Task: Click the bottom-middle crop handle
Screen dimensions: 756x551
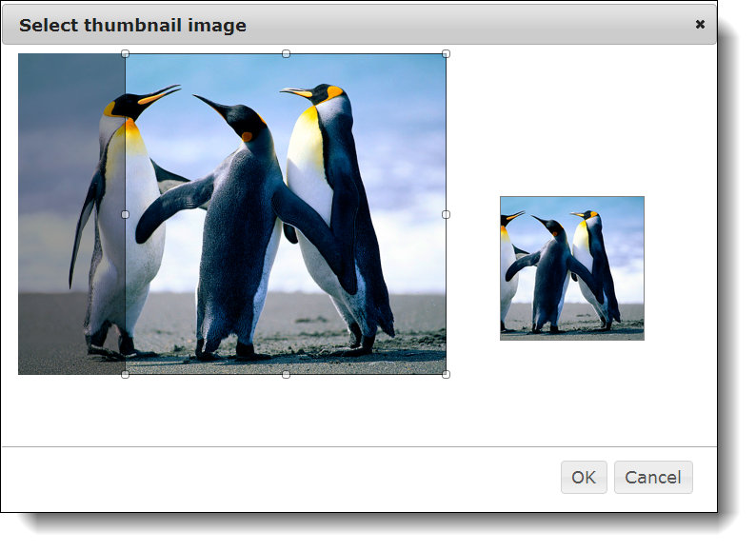Action: point(286,375)
